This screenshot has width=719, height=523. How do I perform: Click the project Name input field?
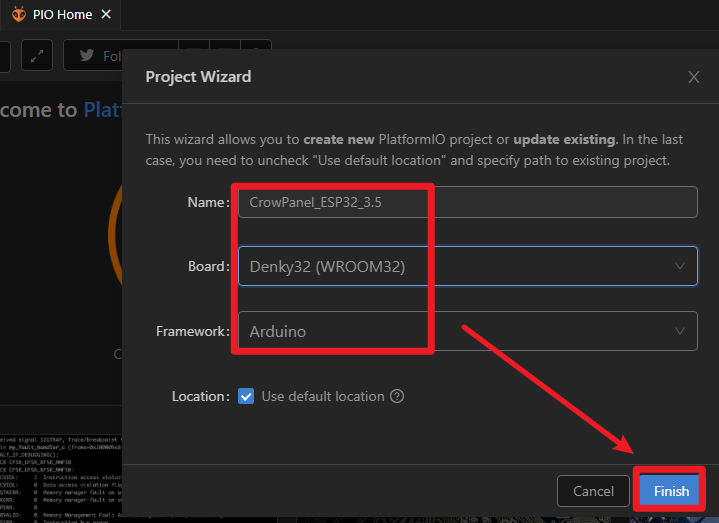pos(468,202)
